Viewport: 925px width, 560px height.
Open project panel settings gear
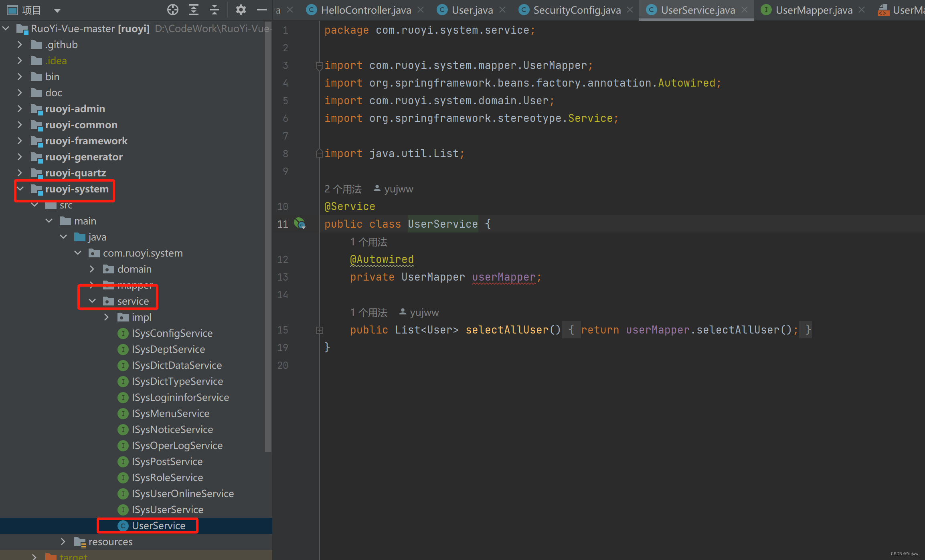(x=241, y=10)
